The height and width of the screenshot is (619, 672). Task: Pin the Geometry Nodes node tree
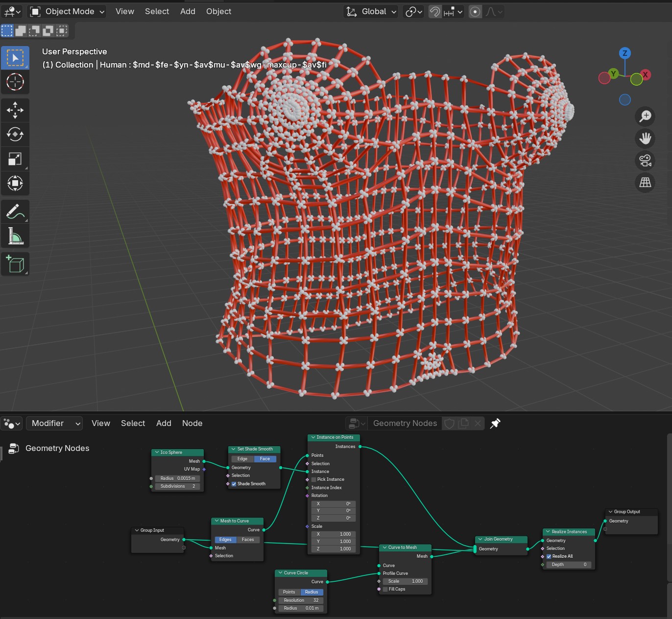click(x=495, y=423)
